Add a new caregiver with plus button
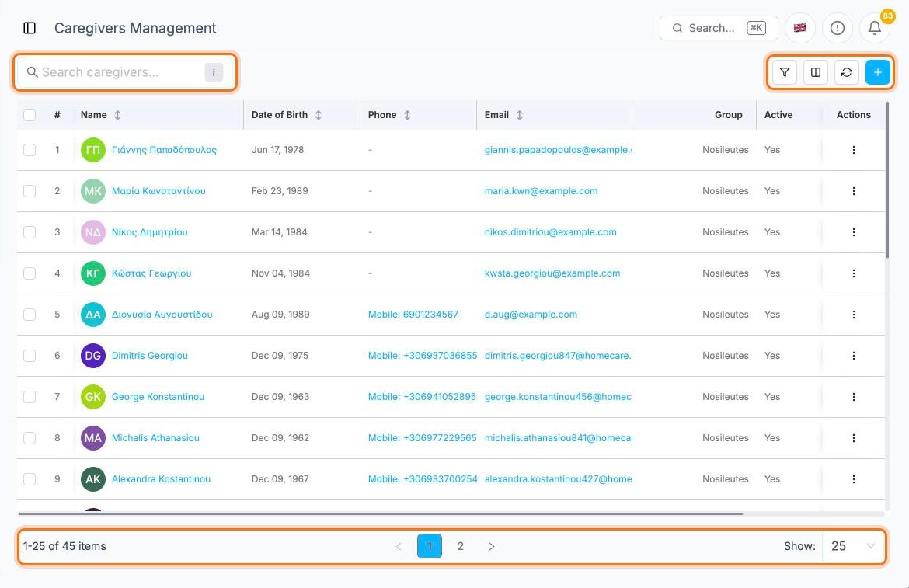Image resolution: width=909 pixels, height=588 pixels. point(878,72)
